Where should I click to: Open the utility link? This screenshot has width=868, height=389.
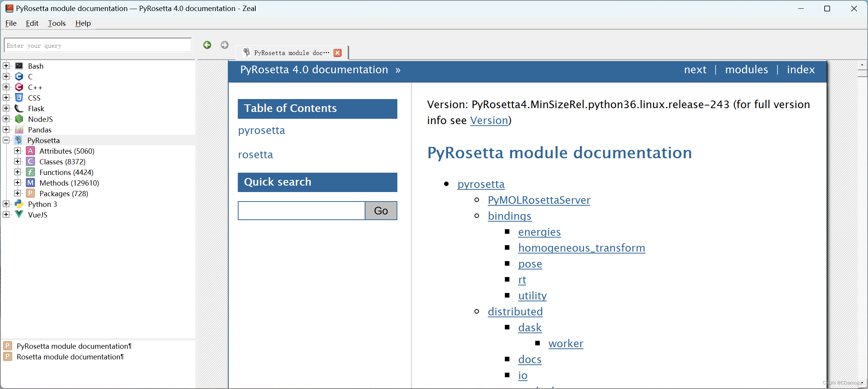coord(532,296)
